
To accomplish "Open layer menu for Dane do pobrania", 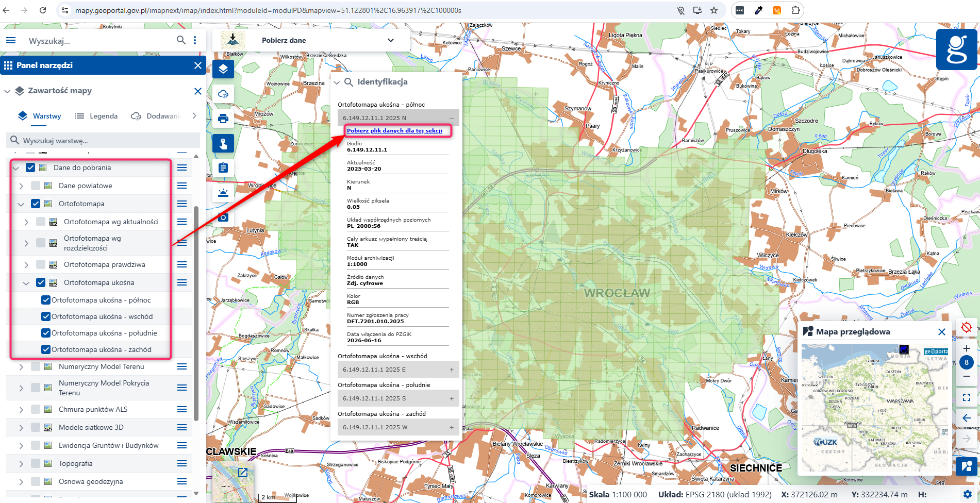I will coord(182,167).
